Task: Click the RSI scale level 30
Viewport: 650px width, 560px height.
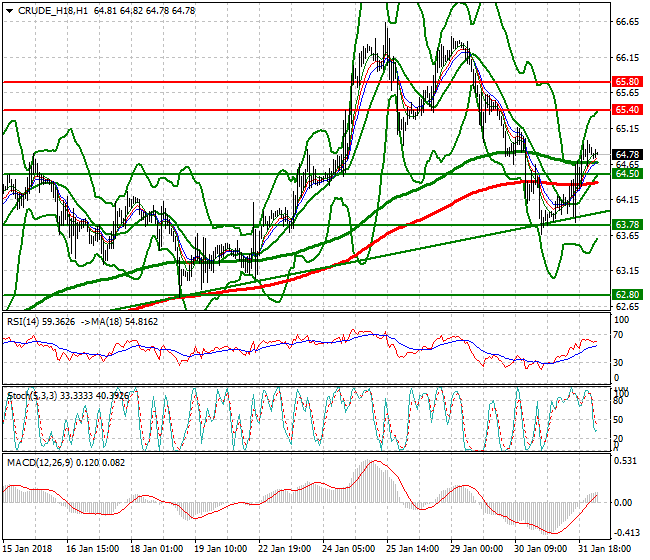Action: coord(618,362)
